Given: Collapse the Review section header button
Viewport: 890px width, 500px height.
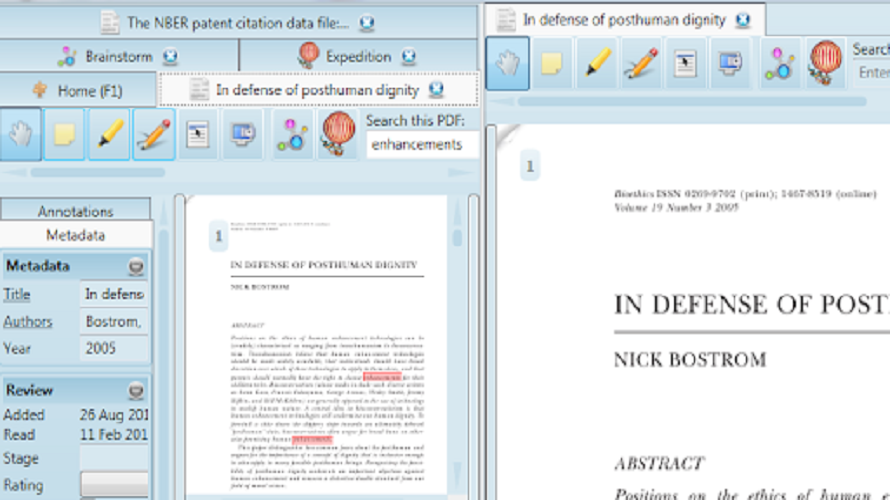Looking at the screenshot, I should tap(136, 391).
